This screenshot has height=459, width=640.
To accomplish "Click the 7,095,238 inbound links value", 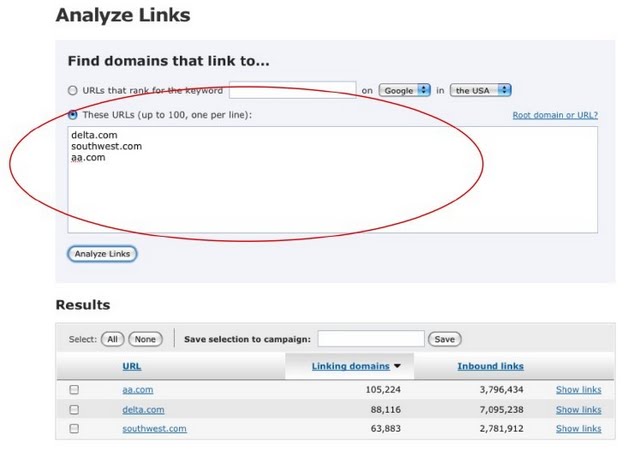I will (x=501, y=409).
